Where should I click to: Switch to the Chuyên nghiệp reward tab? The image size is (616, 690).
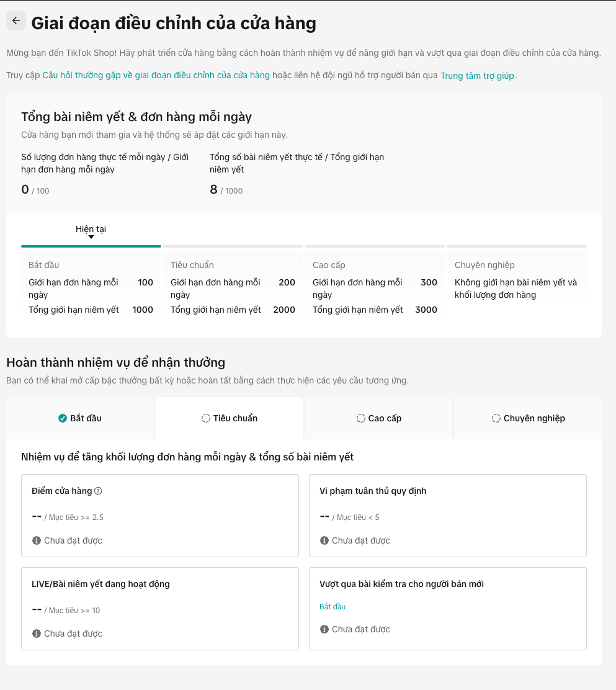[528, 418]
